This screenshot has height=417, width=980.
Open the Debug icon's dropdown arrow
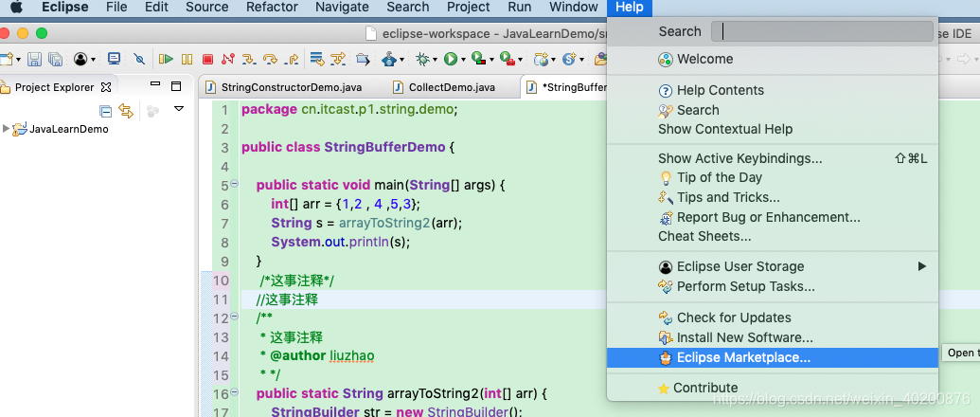click(435, 60)
